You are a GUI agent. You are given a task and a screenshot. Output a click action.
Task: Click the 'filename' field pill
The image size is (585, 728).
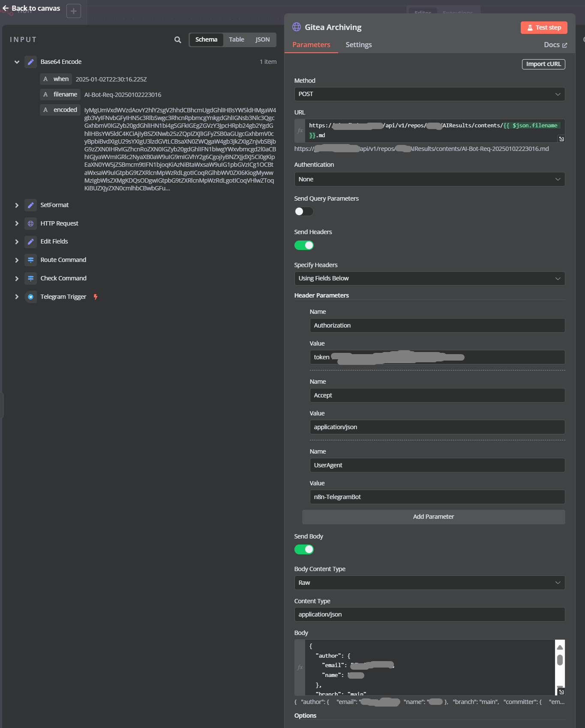pyautogui.click(x=60, y=94)
